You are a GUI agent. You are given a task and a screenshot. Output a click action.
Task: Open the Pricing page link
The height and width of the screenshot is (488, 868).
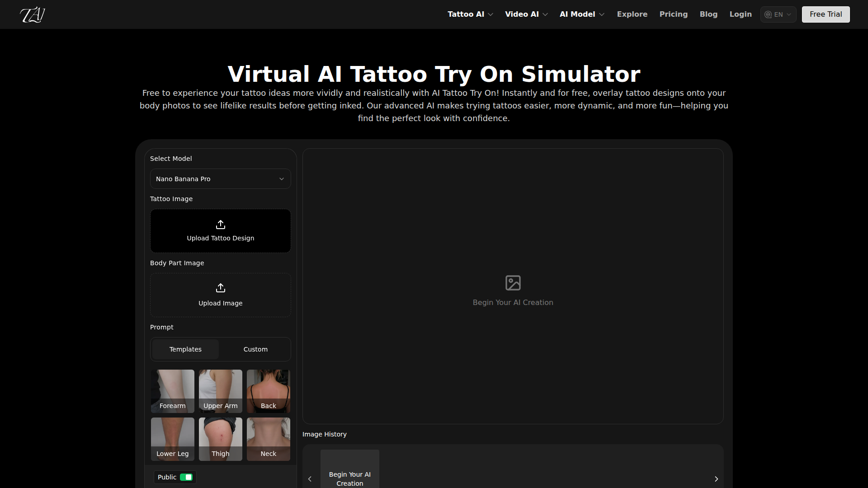[x=673, y=14]
